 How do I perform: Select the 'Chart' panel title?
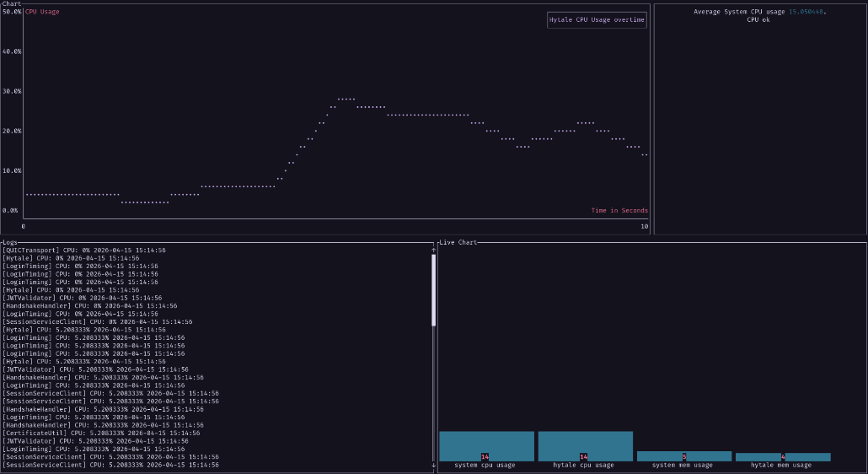click(x=12, y=4)
